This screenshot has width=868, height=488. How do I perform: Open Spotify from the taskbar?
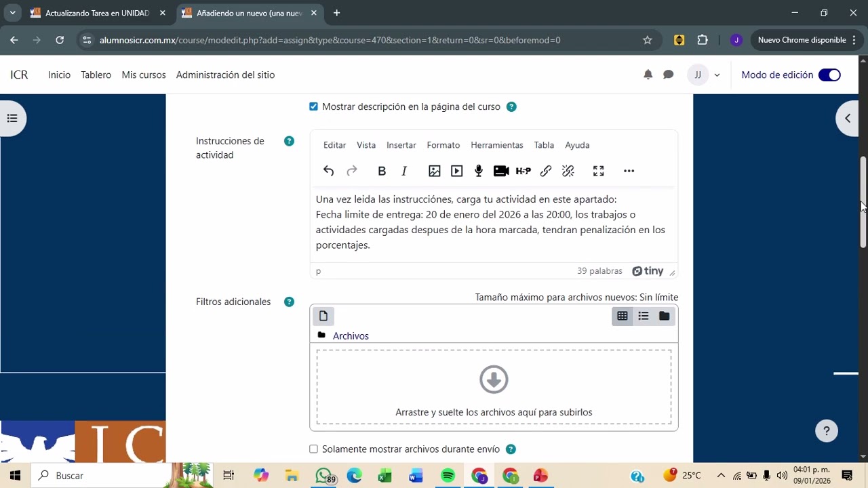click(448, 476)
